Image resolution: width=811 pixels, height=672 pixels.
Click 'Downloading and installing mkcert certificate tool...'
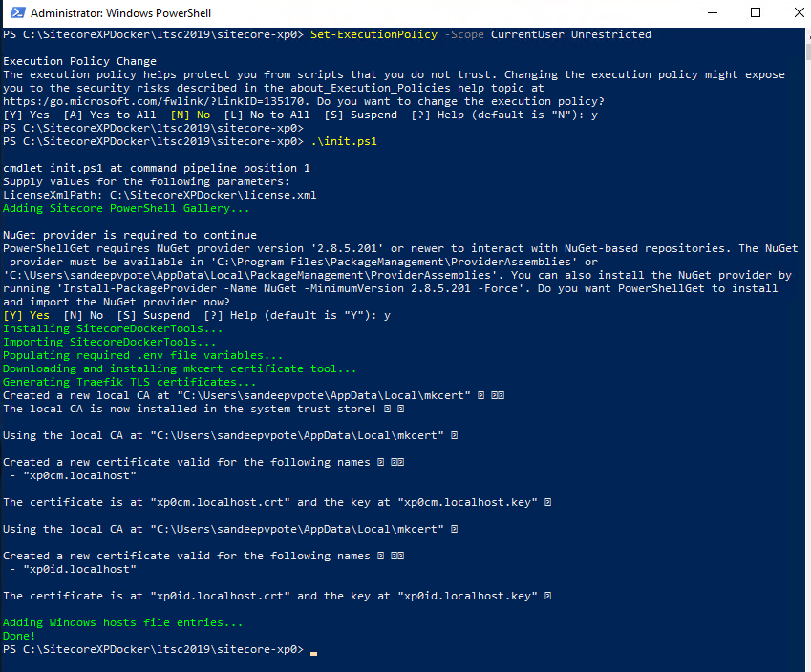tap(180, 368)
